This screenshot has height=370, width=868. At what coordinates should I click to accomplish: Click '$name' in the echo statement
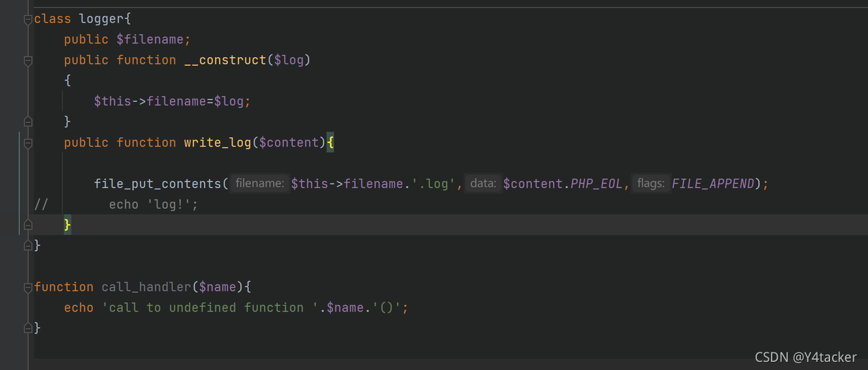(x=345, y=308)
